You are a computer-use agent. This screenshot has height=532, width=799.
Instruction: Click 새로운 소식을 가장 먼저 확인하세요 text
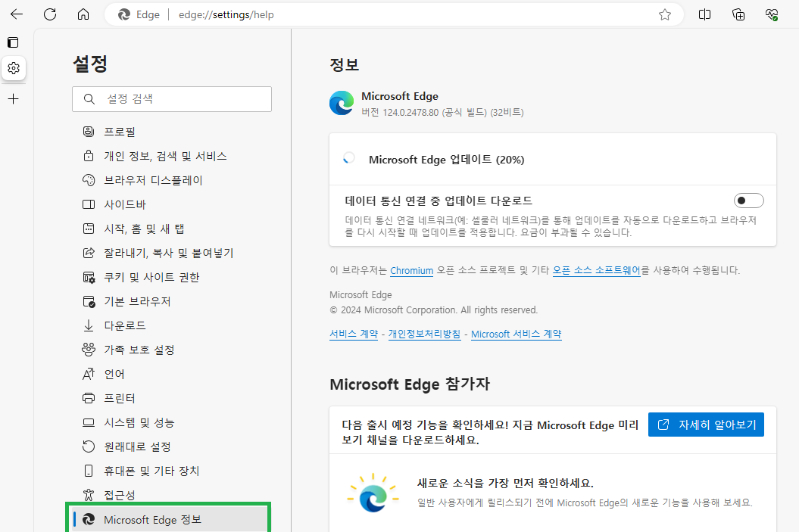505,483
